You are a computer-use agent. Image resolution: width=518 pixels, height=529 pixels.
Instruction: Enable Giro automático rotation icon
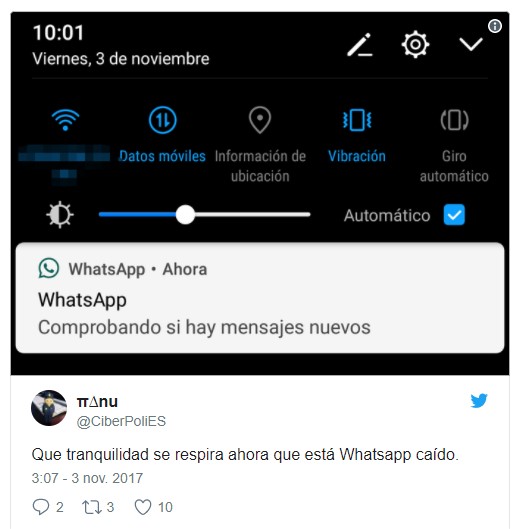454,120
